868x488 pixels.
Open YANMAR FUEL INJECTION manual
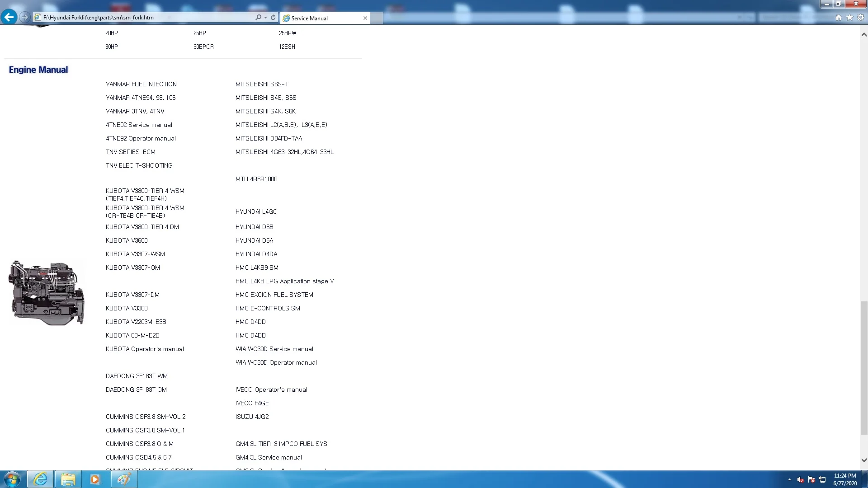pyautogui.click(x=141, y=84)
